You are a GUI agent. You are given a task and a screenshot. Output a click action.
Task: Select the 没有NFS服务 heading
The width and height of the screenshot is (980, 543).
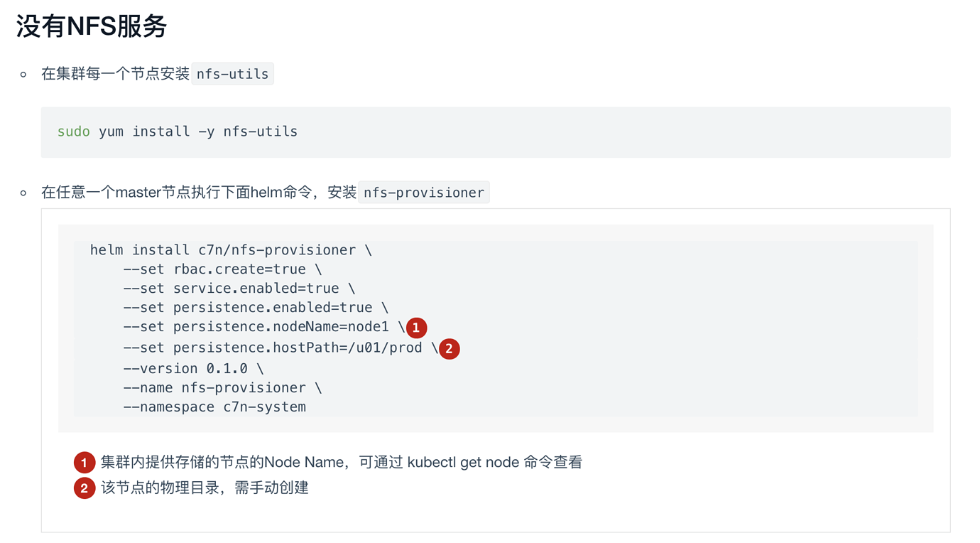click(92, 26)
